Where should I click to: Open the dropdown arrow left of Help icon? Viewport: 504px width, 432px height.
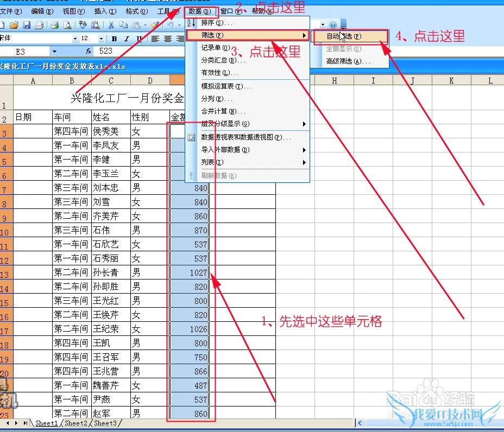(x=323, y=25)
